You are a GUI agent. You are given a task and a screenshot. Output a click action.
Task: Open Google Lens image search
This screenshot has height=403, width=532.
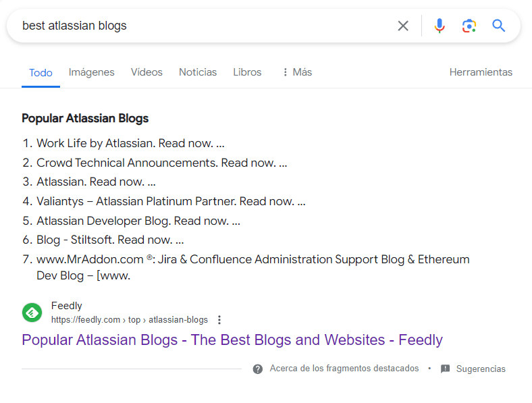coord(469,26)
